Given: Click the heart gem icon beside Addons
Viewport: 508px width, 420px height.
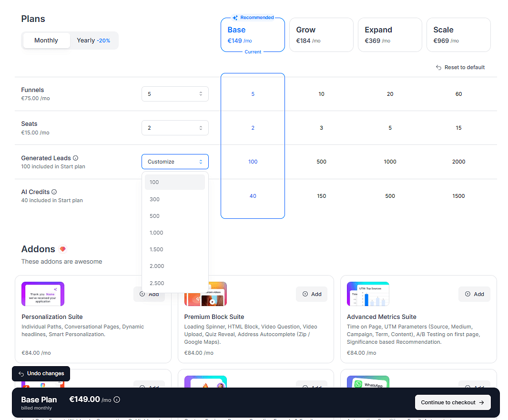Looking at the screenshot, I should coord(63,249).
